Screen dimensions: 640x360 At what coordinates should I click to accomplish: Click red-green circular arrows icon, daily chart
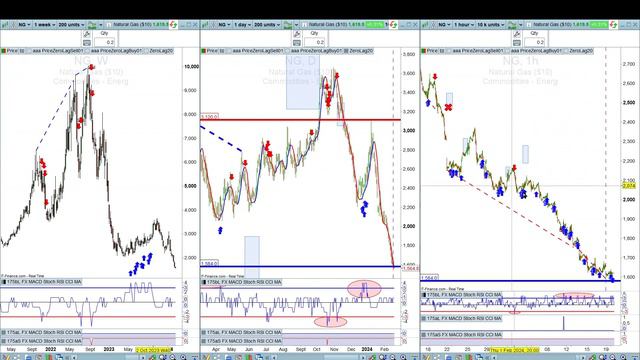click(393, 25)
